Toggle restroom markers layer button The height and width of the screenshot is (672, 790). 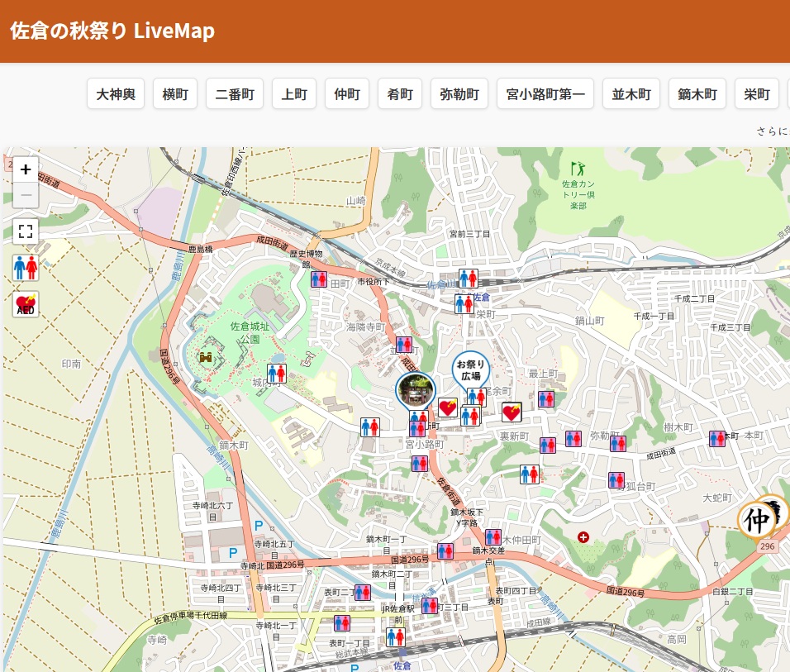26,268
